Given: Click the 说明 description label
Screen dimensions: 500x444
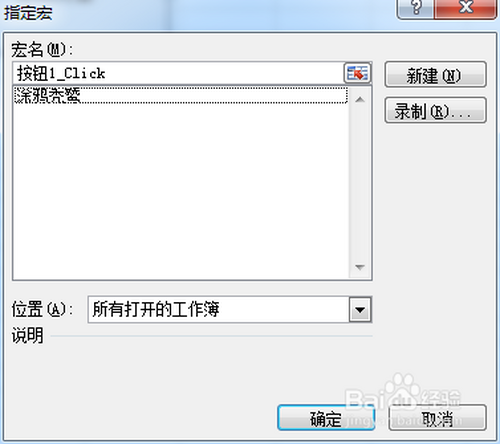Looking at the screenshot, I should tap(27, 335).
